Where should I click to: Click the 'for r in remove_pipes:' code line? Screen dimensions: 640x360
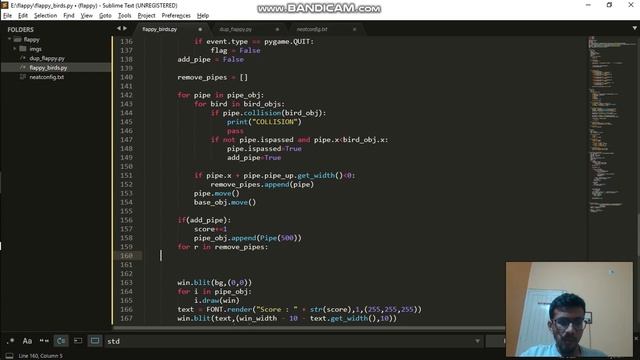222,247
